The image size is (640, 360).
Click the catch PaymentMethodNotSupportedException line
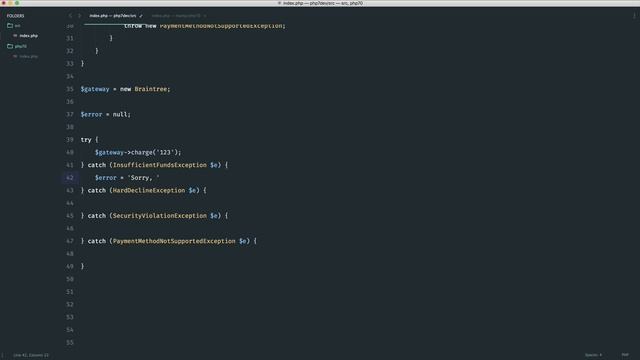pyautogui.click(x=169, y=241)
